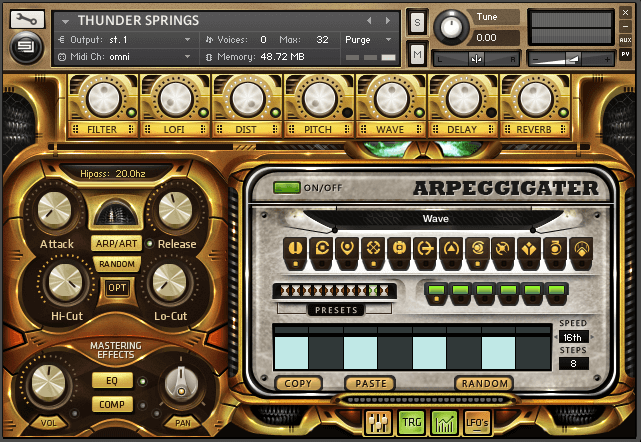This screenshot has width=641, height=442.
Task: Click the first step in sequencer grid
Action: coord(291,351)
